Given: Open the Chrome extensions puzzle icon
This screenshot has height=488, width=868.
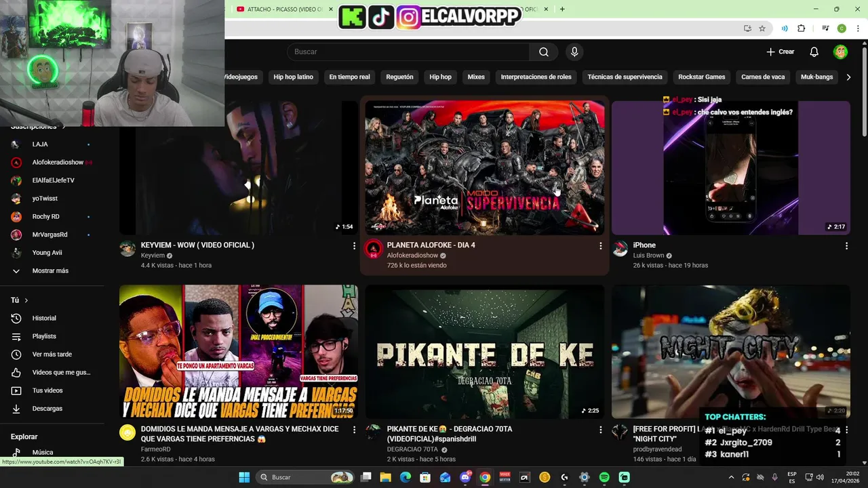Looking at the screenshot, I should pos(802,28).
